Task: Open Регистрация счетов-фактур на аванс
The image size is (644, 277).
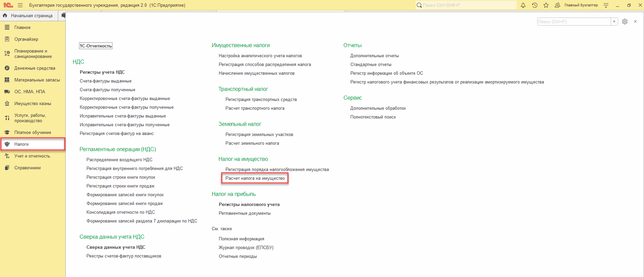Action: pos(117,133)
